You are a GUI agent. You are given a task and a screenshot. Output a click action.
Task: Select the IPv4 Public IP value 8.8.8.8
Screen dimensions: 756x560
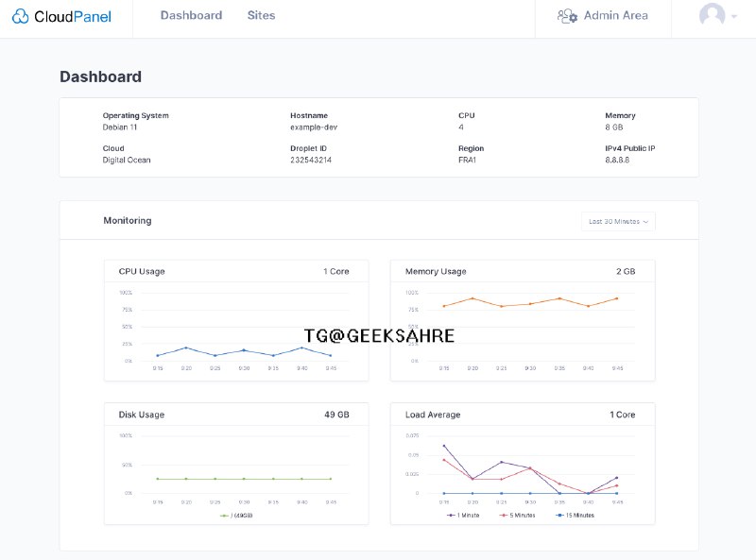tap(617, 161)
